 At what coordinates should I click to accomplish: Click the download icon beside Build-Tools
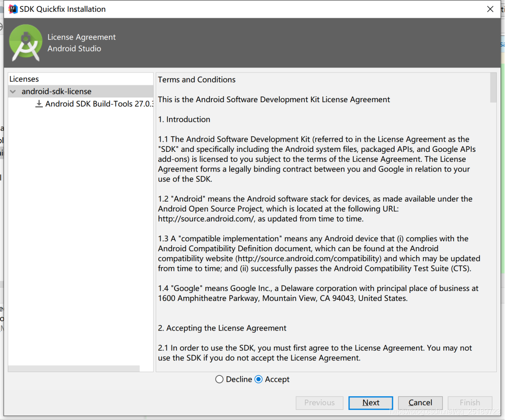pos(39,104)
